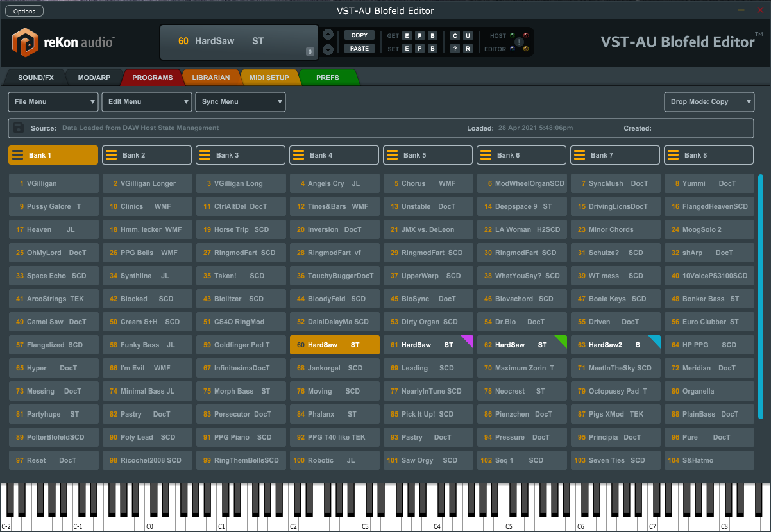Click the reKon audio logo
This screenshot has height=532, width=771.
pyautogui.click(x=63, y=42)
